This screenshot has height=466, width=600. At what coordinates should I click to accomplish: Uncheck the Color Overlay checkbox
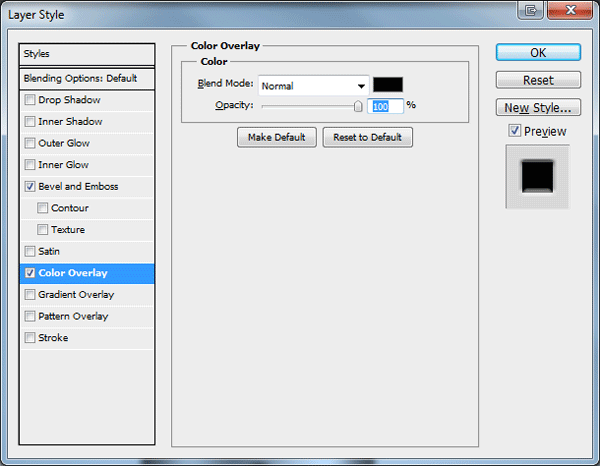30,273
